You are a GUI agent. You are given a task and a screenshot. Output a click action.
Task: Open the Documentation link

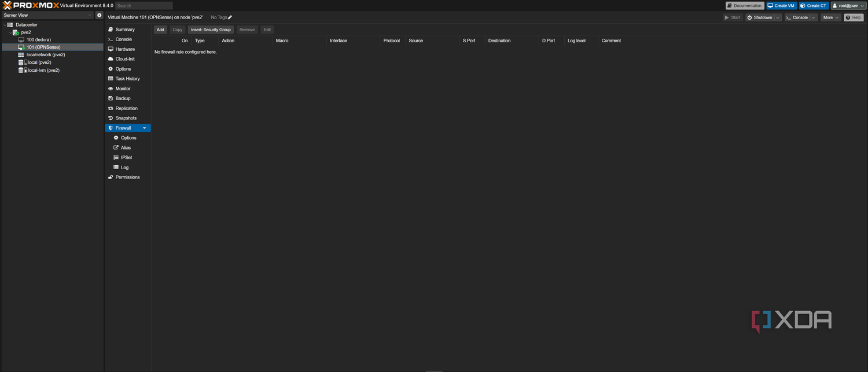(x=745, y=6)
